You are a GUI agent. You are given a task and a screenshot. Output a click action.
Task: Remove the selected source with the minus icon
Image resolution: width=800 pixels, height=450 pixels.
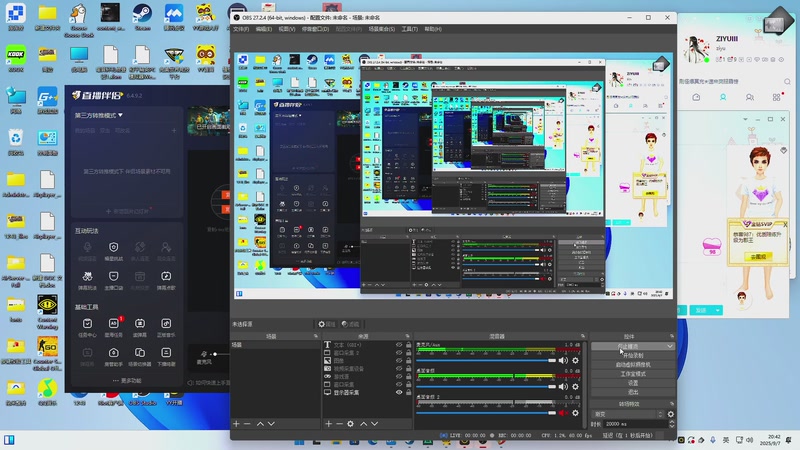[339, 423]
